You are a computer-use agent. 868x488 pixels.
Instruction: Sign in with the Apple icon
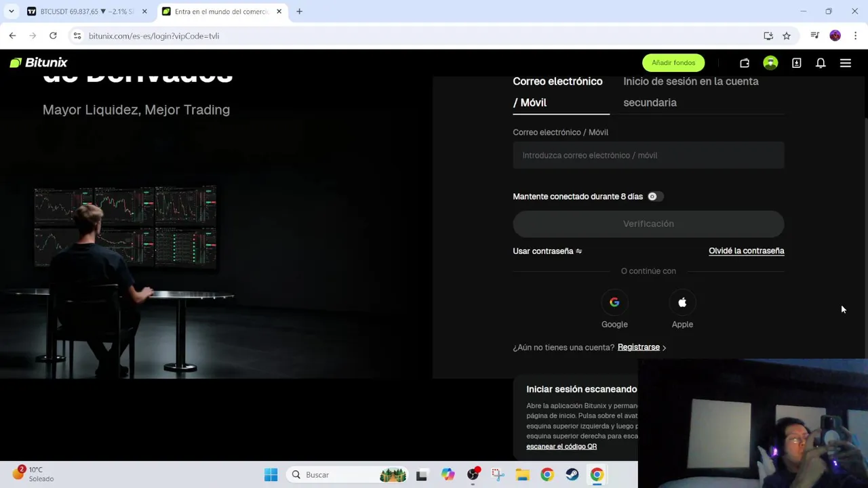[x=682, y=303]
